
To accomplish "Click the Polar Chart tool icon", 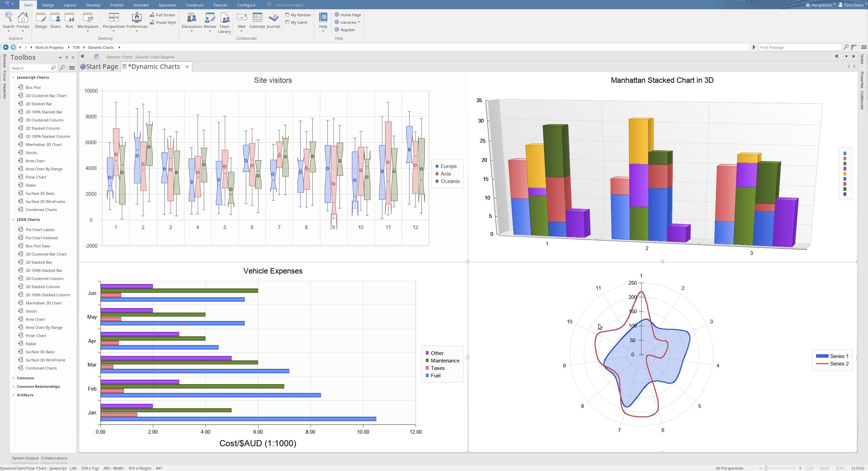I will pos(20,177).
